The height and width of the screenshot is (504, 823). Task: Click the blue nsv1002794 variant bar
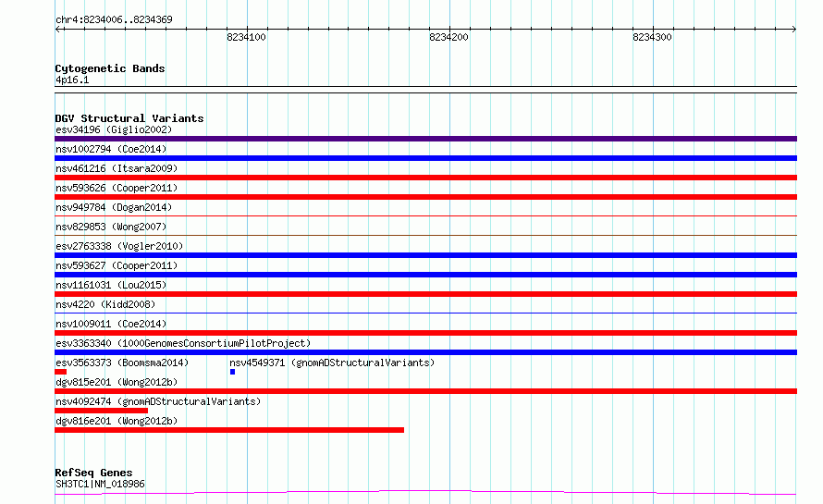point(425,158)
